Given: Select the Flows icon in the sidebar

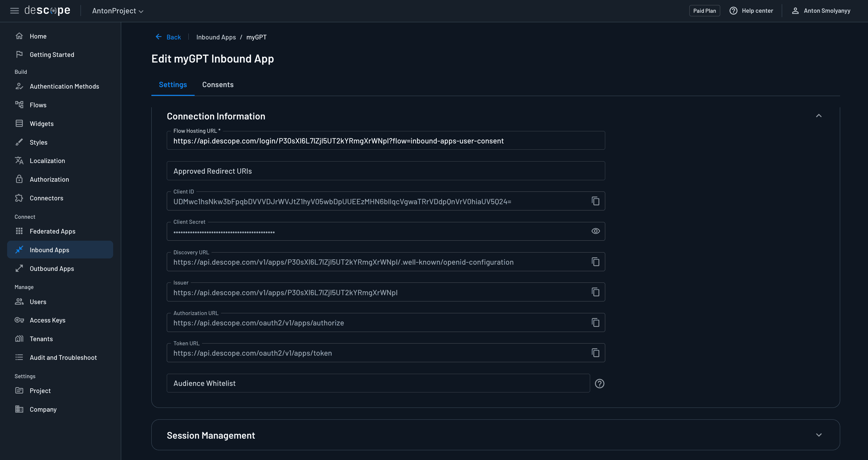Looking at the screenshot, I should [x=20, y=105].
